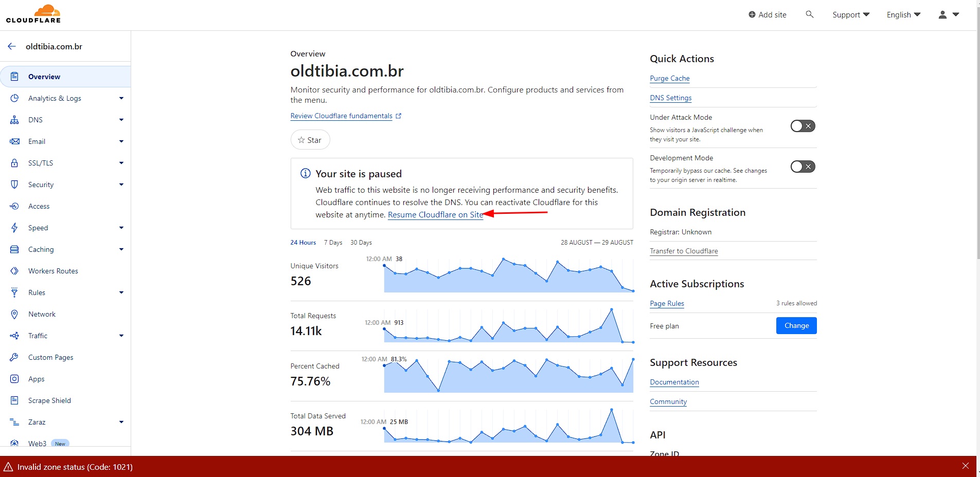Open the Community support link
The width and height of the screenshot is (980, 477).
coord(668,401)
